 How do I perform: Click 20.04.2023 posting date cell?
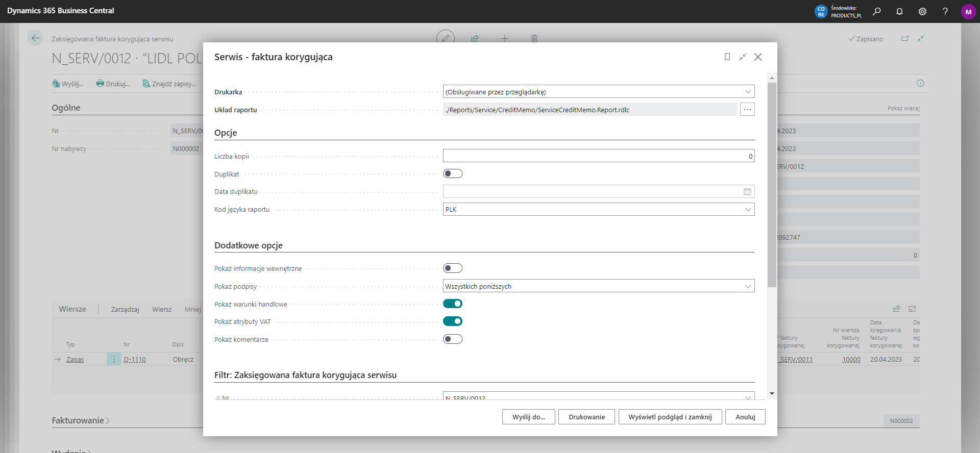(886, 359)
